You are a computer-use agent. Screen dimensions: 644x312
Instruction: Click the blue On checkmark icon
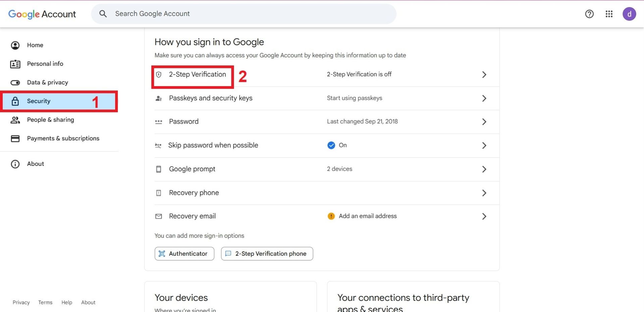click(x=331, y=145)
